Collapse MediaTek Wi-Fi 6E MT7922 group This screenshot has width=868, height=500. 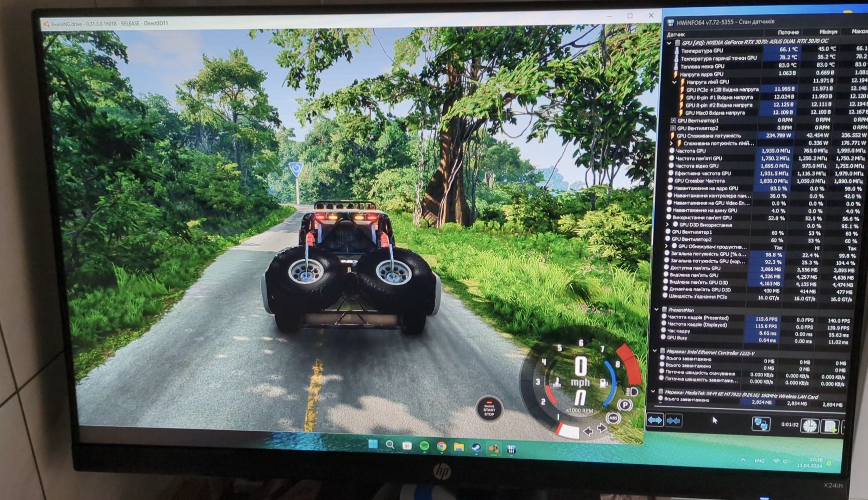click(653, 391)
